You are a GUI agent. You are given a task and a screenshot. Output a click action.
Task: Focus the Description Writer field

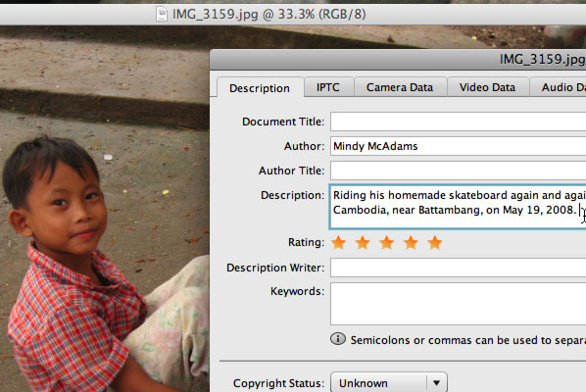(459, 268)
